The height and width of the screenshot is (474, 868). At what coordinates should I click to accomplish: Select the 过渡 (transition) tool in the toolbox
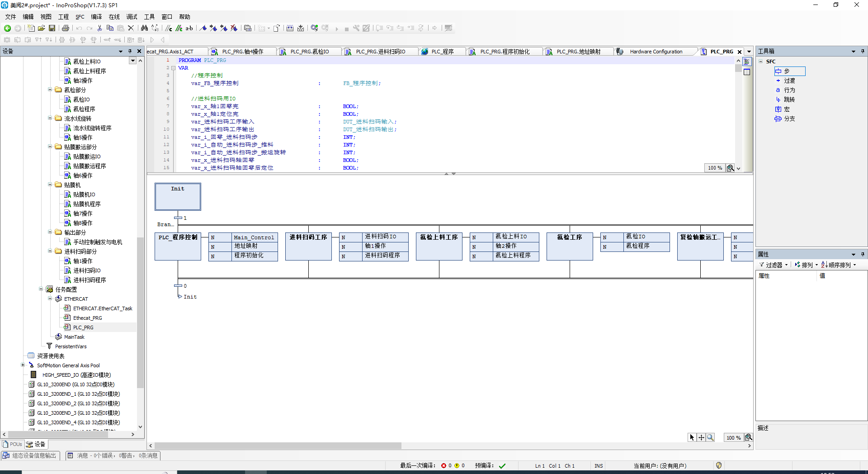[785, 81]
